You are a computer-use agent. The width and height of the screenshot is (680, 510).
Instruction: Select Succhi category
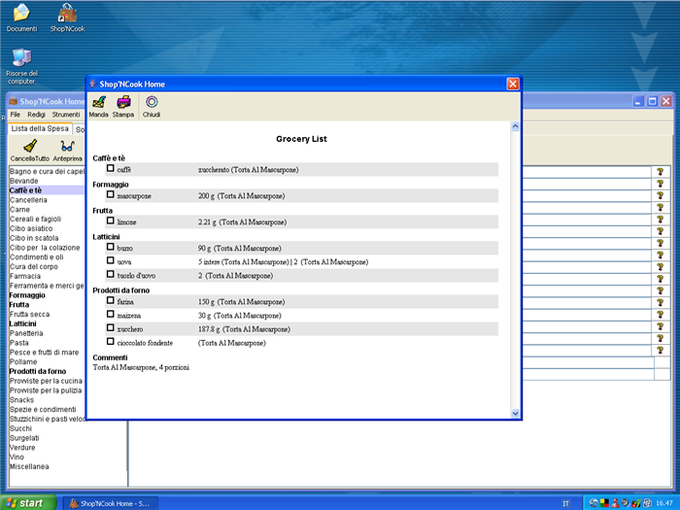pos(21,428)
